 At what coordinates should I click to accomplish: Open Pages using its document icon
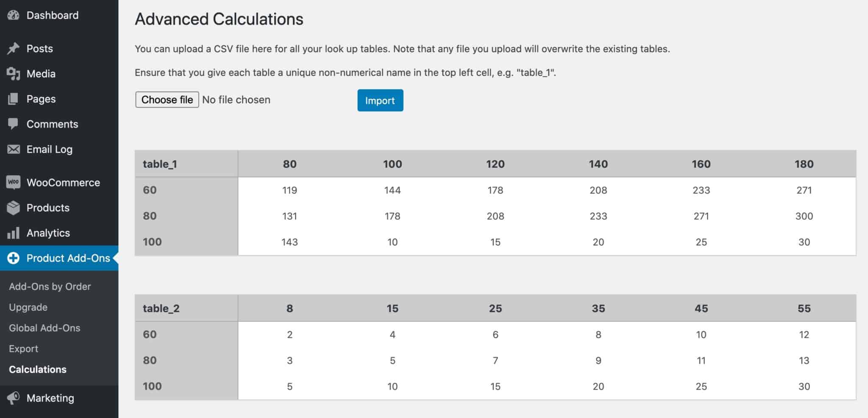click(x=13, y=99)
